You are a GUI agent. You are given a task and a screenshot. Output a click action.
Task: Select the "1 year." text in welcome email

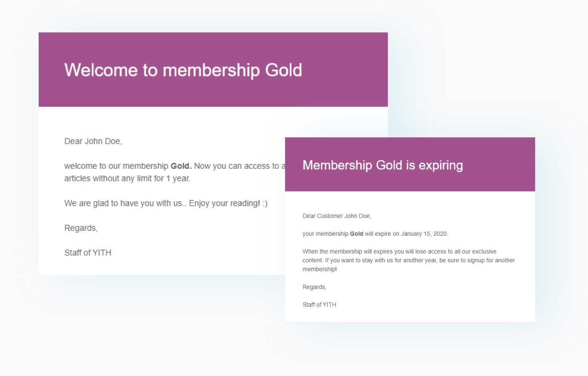[x=178, y=179]
